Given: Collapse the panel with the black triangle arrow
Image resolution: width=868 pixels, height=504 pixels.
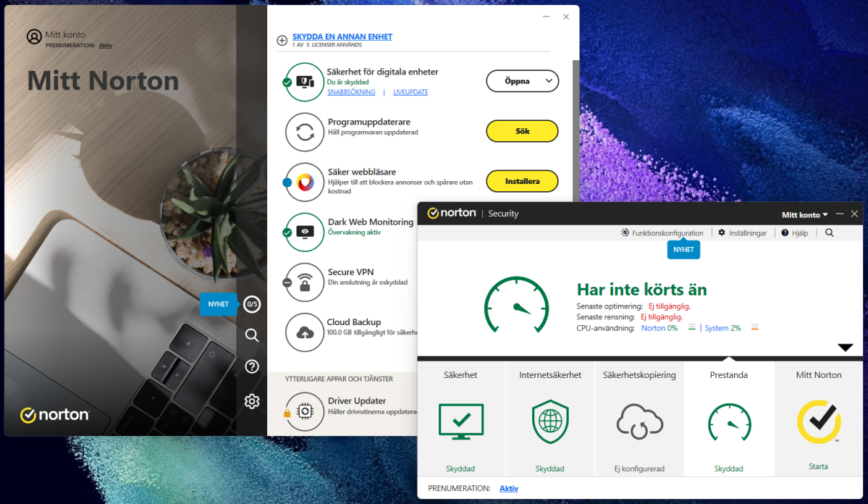Looking at the screenshot, I should 845,348.
